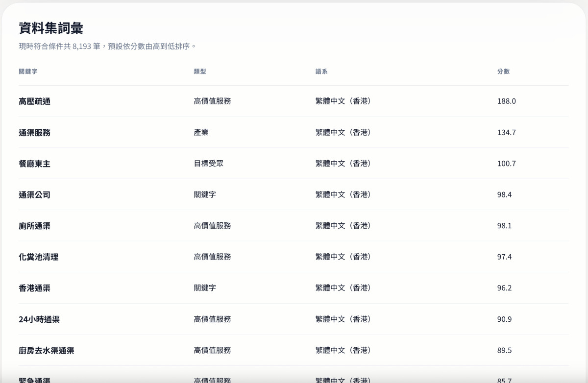Viewport: 588px width, 383px height.
Task: Select the keyword 化糞池清理
Action: pyautogui.click(x=39, y=257)
